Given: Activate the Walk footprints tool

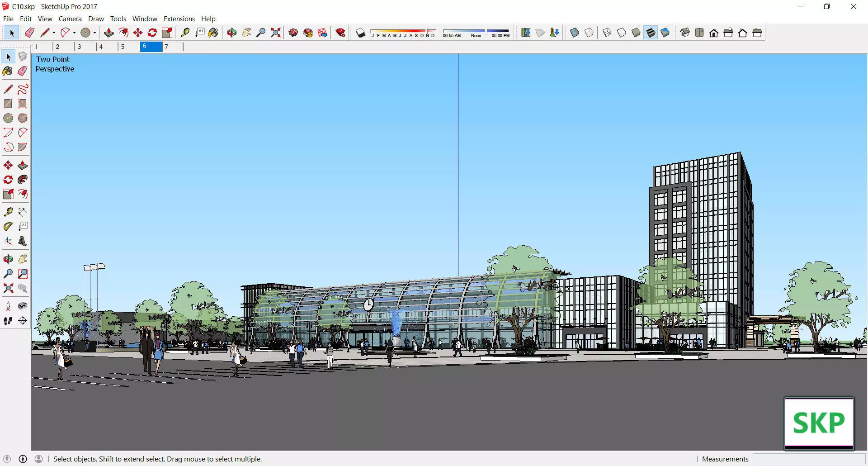Looking at the screenshot, I should [x=8, y=321].
